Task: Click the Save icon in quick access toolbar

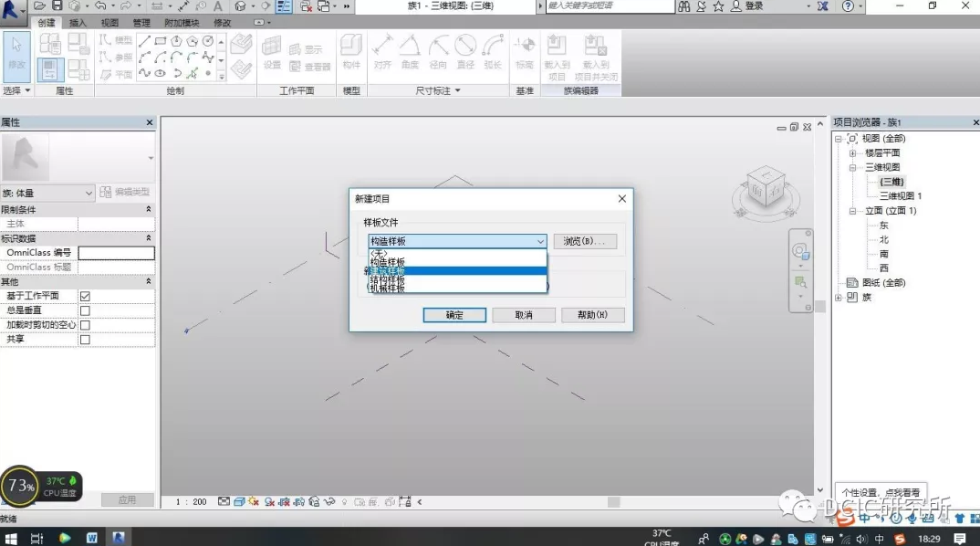Action: 57,6
